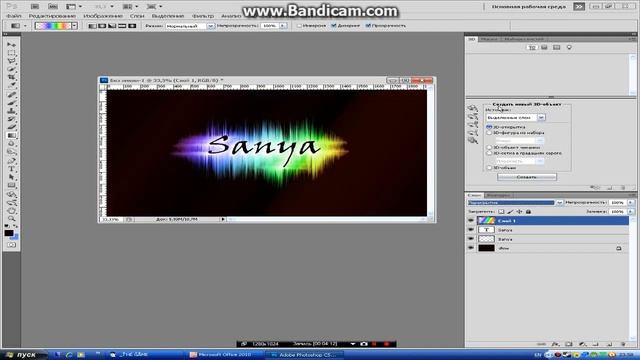Open Mini Bridge from the application bar
The image size is (640, 360).
53,7
